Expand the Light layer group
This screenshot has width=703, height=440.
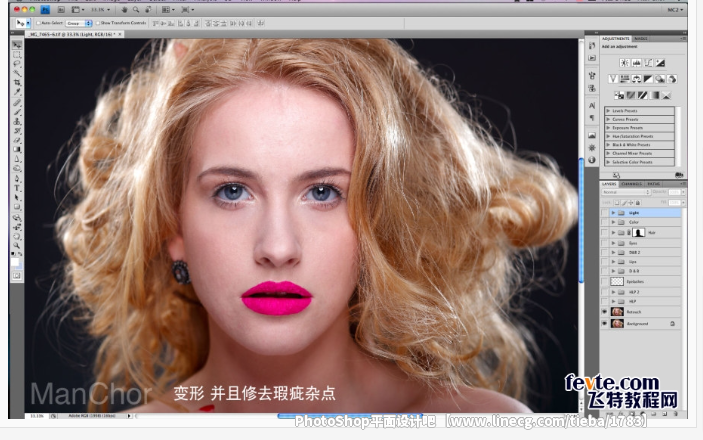coord(613,213)
